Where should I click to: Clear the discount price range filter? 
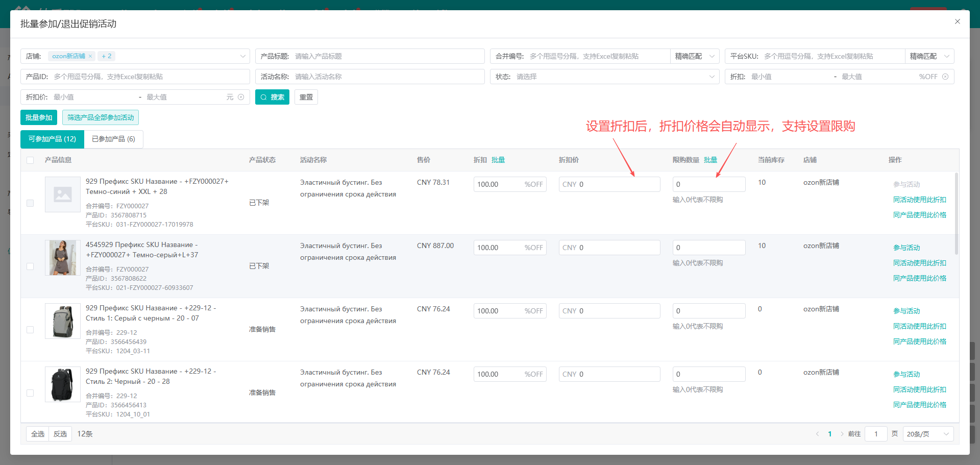click(x=241, y=97)
